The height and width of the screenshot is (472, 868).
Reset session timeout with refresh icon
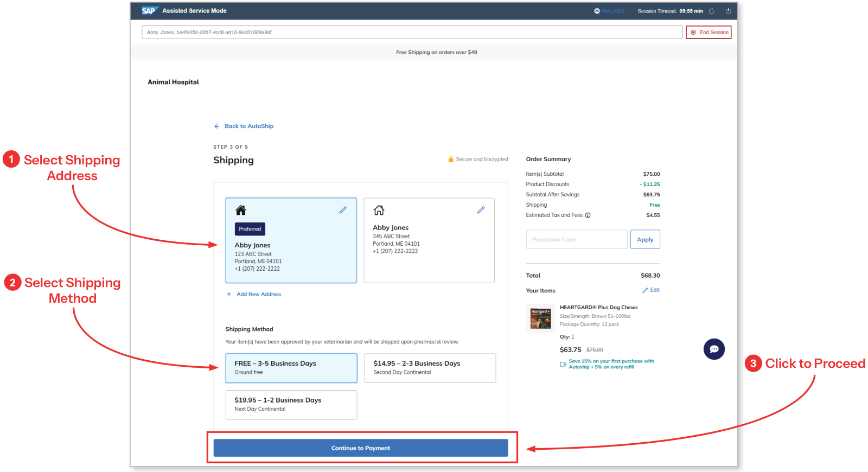coord(712,11)
